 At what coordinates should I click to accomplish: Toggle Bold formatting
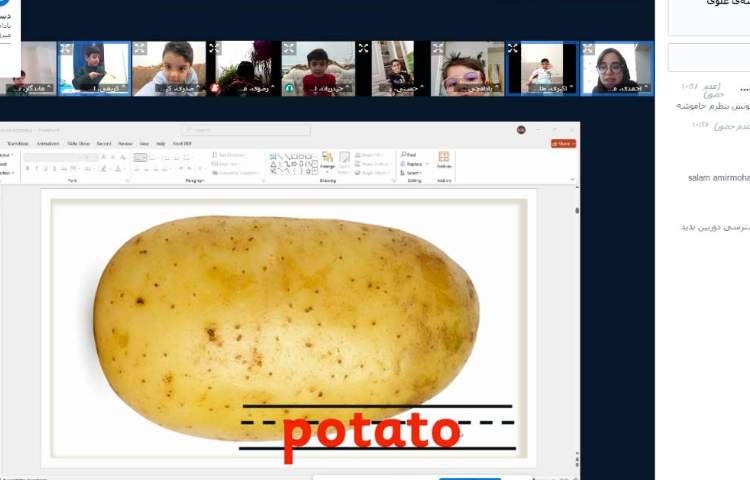pyautogui.click(x=27, y=169)
